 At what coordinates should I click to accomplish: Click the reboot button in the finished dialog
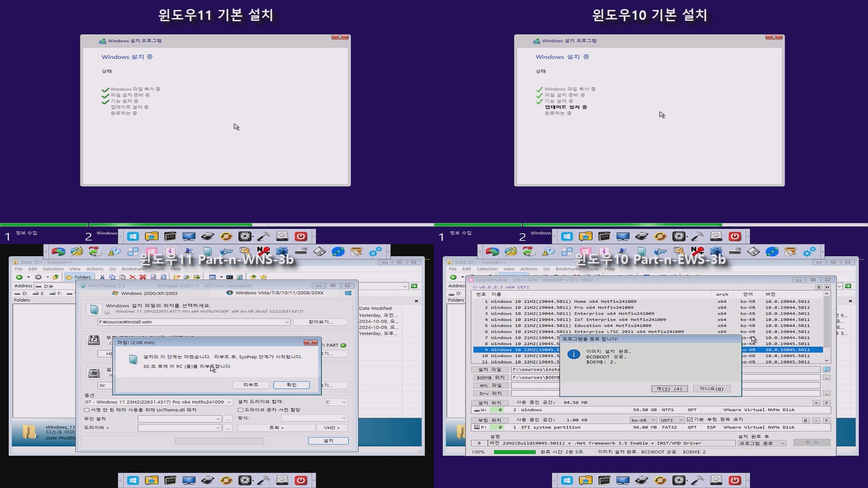(x=251, y=385)
